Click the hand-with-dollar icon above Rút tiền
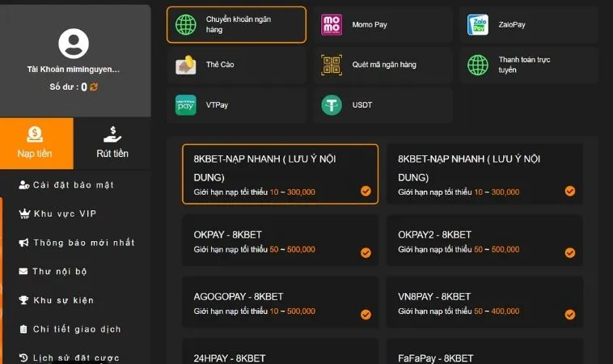613x364 pixels. [112, 134]
